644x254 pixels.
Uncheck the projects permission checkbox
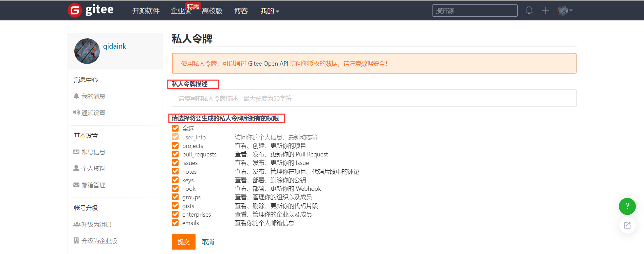click(x=175, y=146)
